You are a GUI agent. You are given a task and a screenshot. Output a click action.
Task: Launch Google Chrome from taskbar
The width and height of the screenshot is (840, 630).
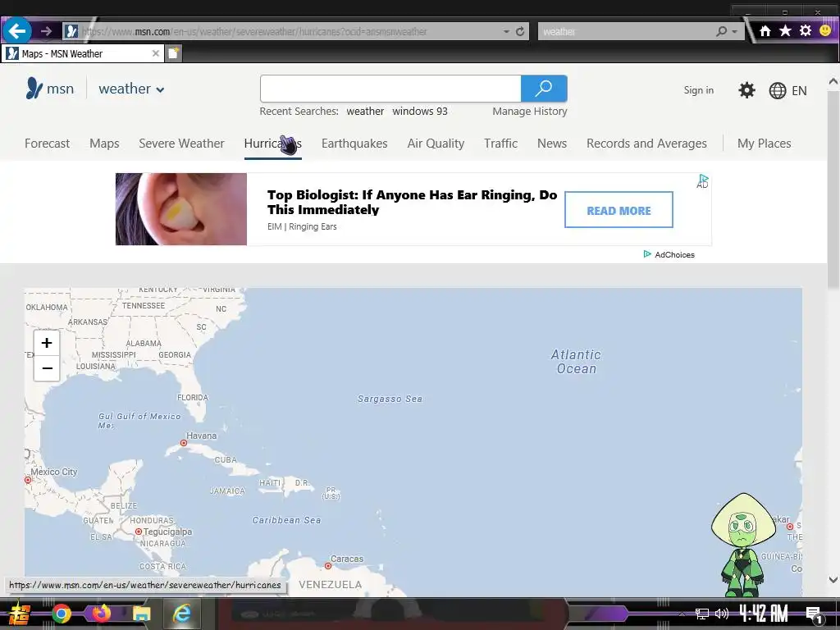pos(61,614)
